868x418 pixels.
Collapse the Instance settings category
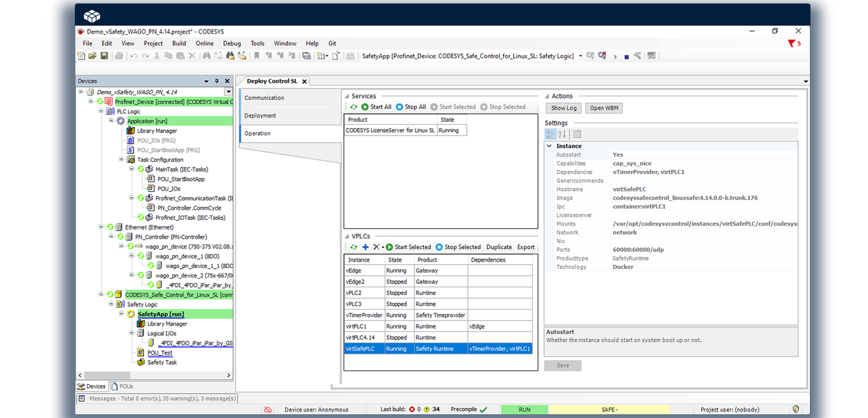(550, 146)
